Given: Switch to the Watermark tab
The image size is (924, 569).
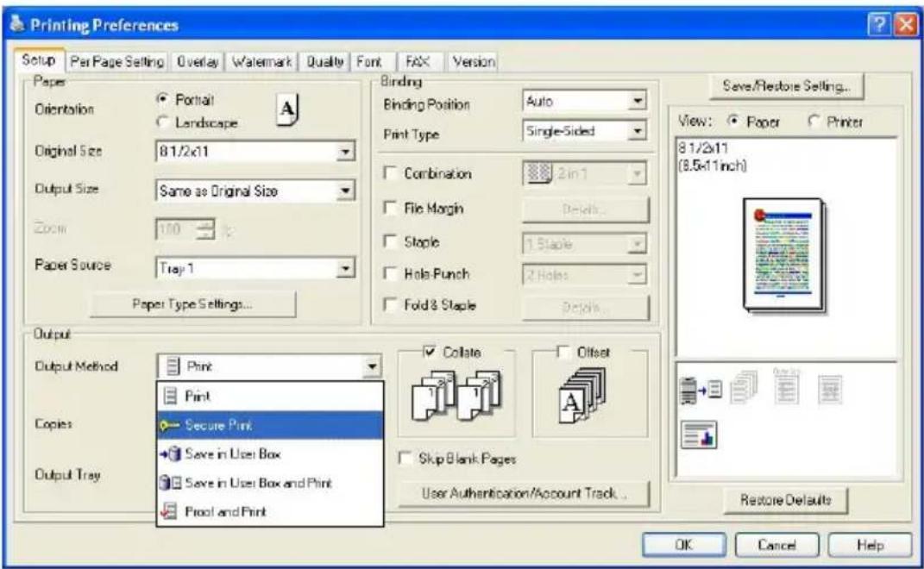Looking at the screenshot, I should (261, 61).
